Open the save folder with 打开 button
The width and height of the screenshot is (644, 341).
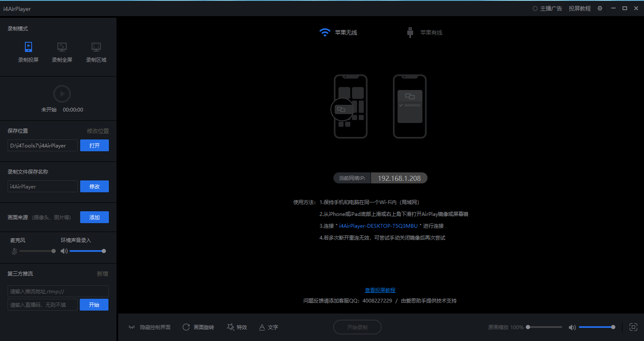[x=95, y=145]
